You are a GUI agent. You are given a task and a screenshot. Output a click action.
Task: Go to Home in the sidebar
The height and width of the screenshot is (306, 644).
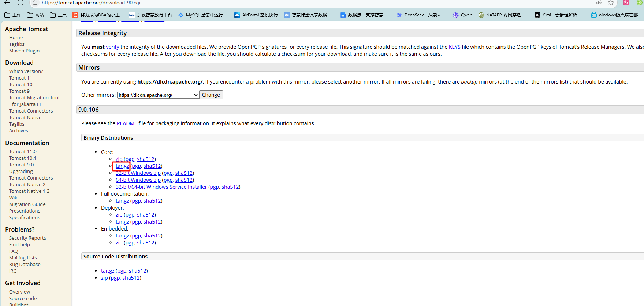(x=16, y=37)
